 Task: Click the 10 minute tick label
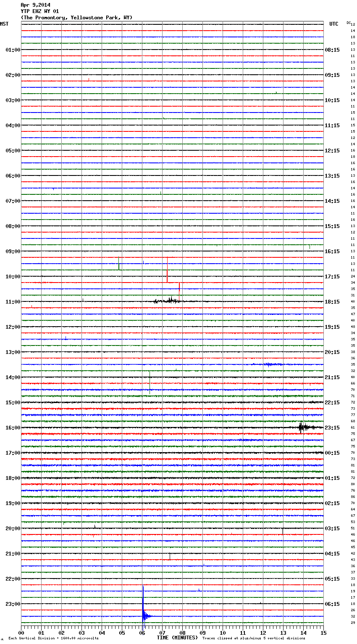tap(223, 633)
